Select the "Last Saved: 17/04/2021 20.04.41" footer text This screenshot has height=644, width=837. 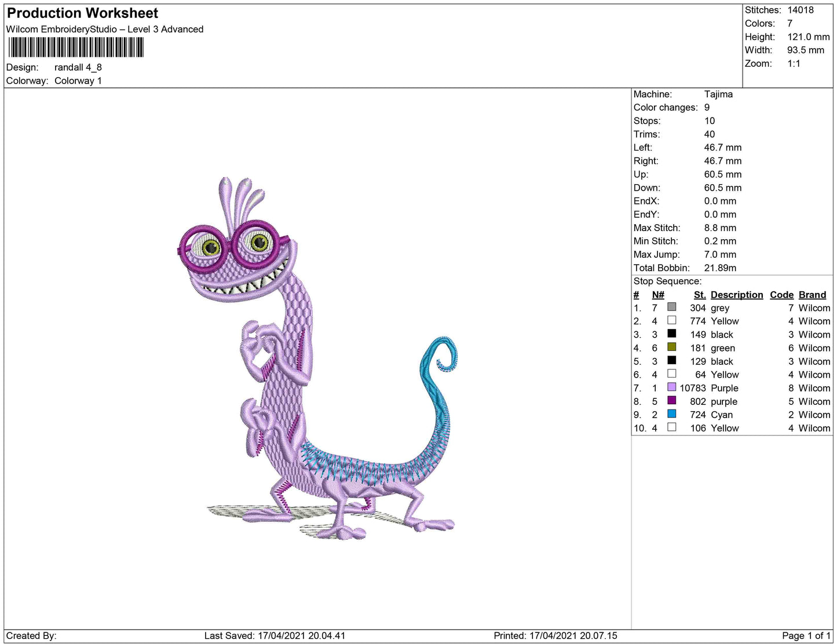(x=275, y=635)
